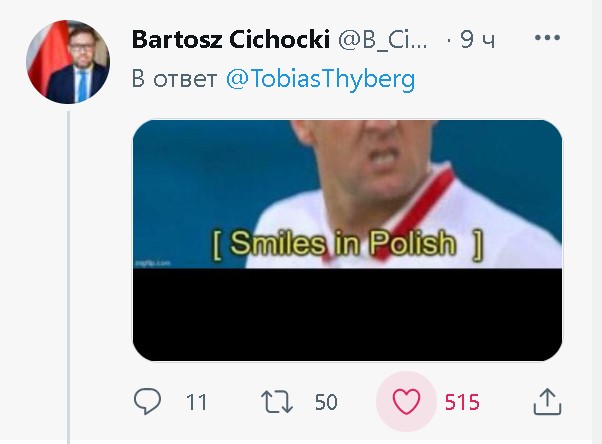602x444 pixels.
Task: Click the reply count 11
Action: tap(196, 402)
